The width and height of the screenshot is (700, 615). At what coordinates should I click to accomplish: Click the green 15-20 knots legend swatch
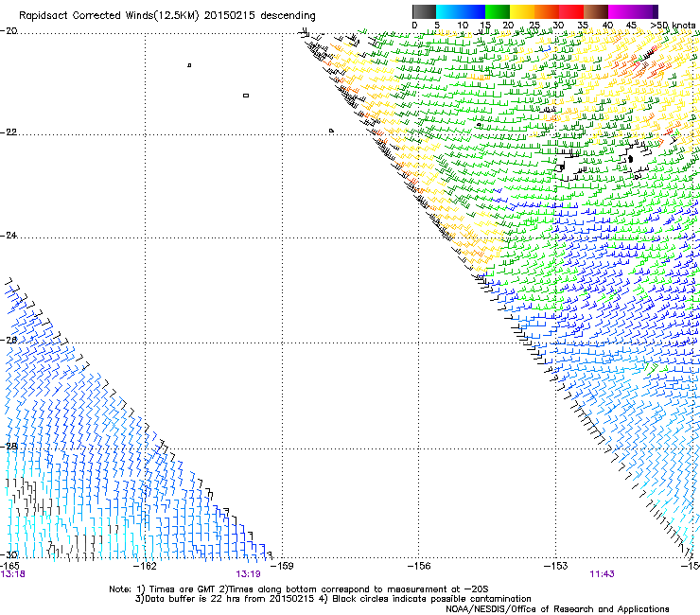498,11
